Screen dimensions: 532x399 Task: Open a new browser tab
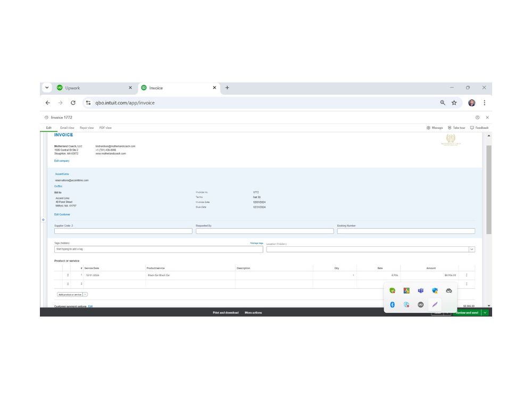(227, 88)
